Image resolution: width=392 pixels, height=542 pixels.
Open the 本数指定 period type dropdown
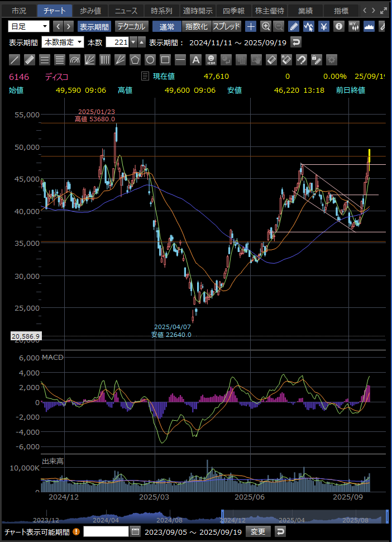(63, 42)
